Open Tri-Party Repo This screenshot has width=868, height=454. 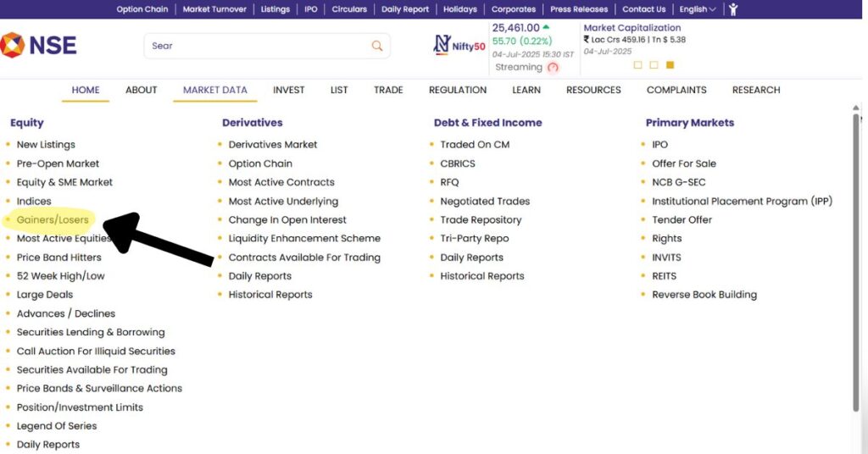point(475,238)
